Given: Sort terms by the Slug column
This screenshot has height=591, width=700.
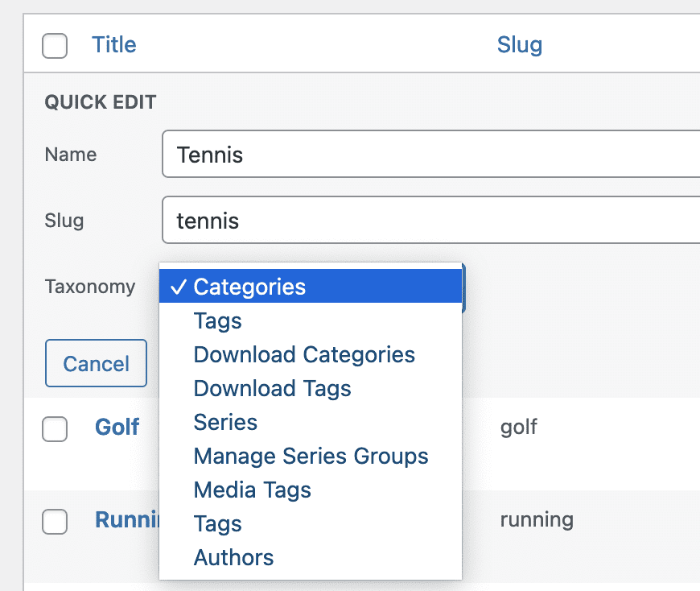Looking at the screenshot, I should point(520,44).
